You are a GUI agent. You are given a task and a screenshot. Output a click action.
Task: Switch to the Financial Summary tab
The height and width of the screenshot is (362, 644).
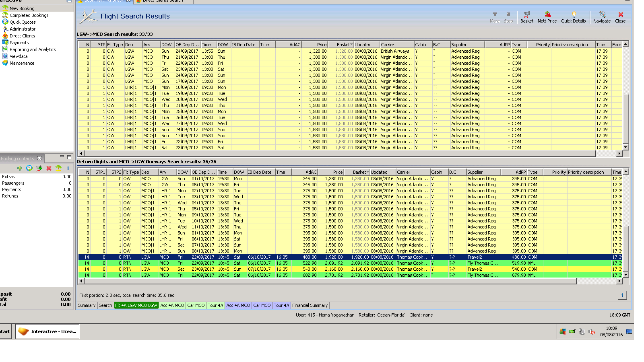point(310,306)
